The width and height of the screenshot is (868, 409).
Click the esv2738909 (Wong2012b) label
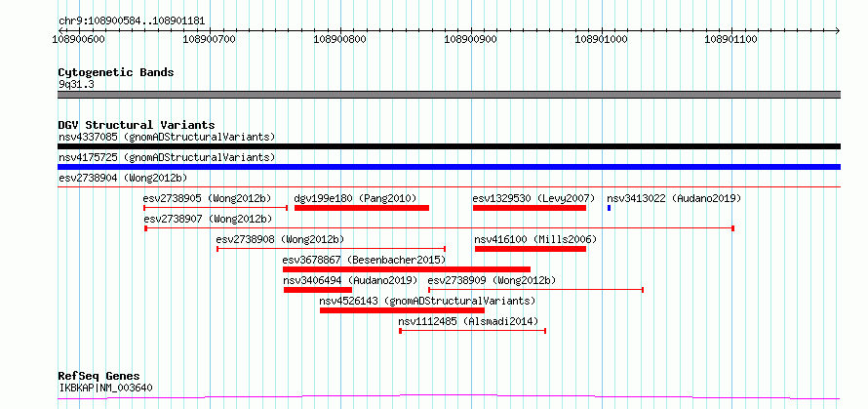coord(492,280)
